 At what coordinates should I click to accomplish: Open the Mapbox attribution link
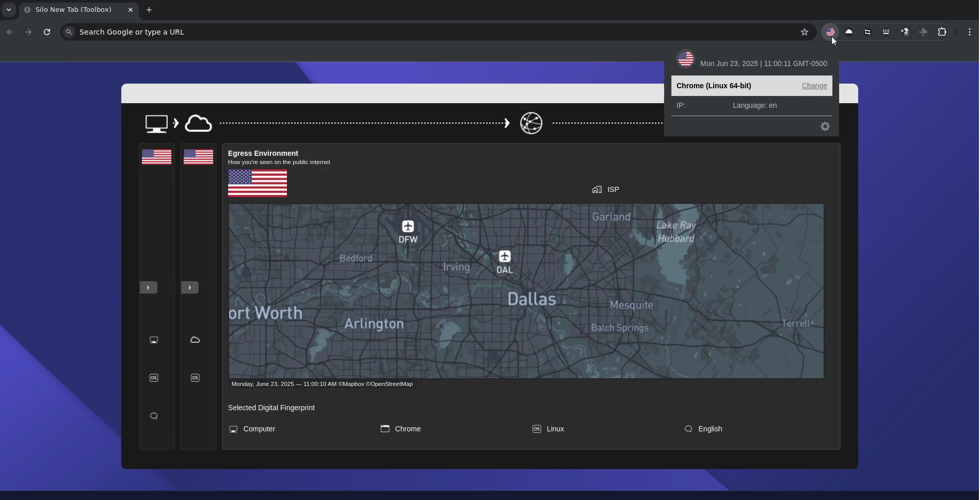351,384
